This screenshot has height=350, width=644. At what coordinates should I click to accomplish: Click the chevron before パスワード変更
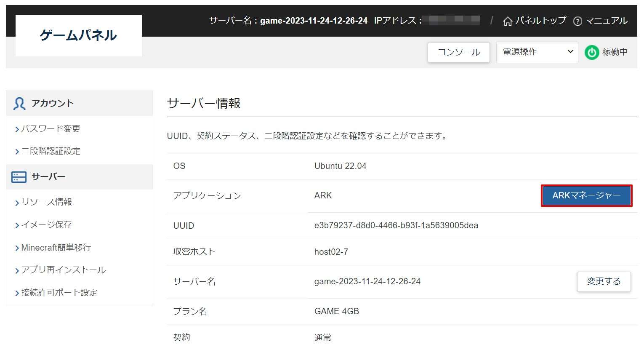(x=17, y=129)
